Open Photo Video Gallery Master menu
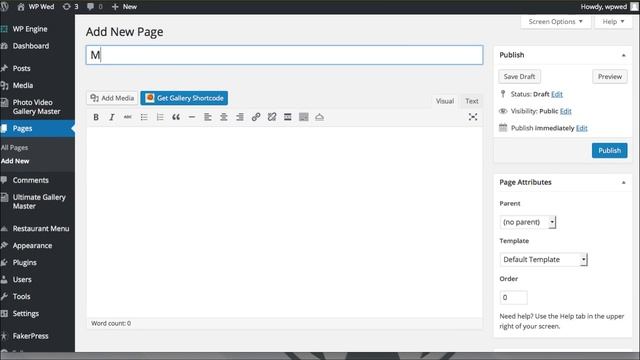Image resolution: width=640 pixels, height=360 pixels. (37, 107)
